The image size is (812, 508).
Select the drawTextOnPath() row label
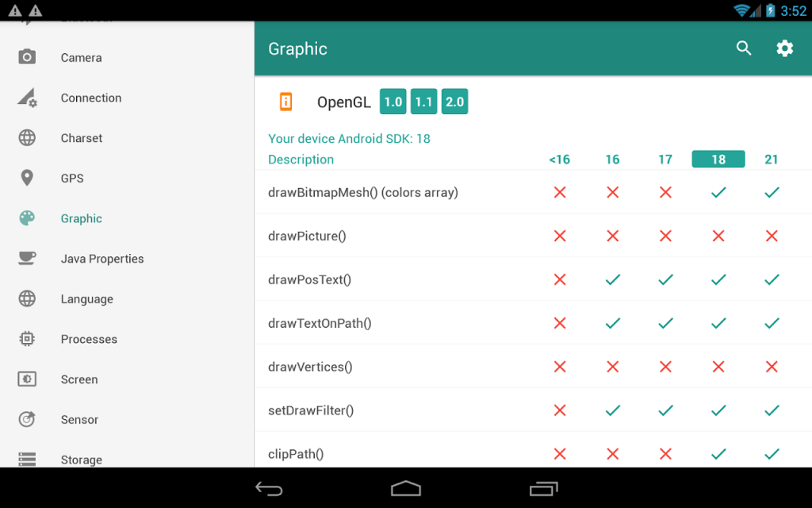[x=320, y=323]
